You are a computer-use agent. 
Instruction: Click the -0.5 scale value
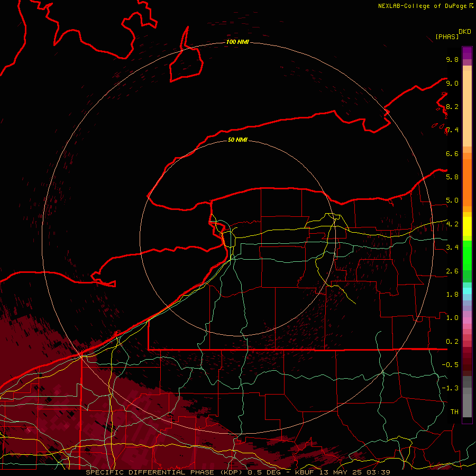point(450,365)
